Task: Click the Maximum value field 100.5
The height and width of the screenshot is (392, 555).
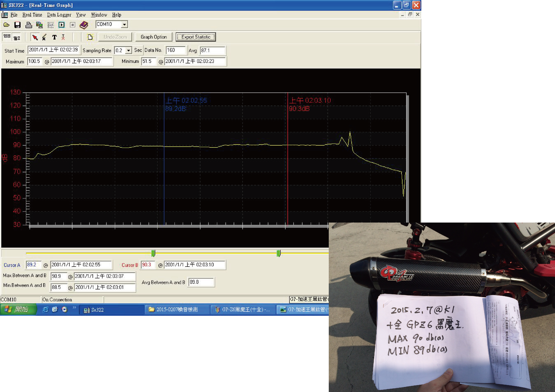Action: [34, 61]
